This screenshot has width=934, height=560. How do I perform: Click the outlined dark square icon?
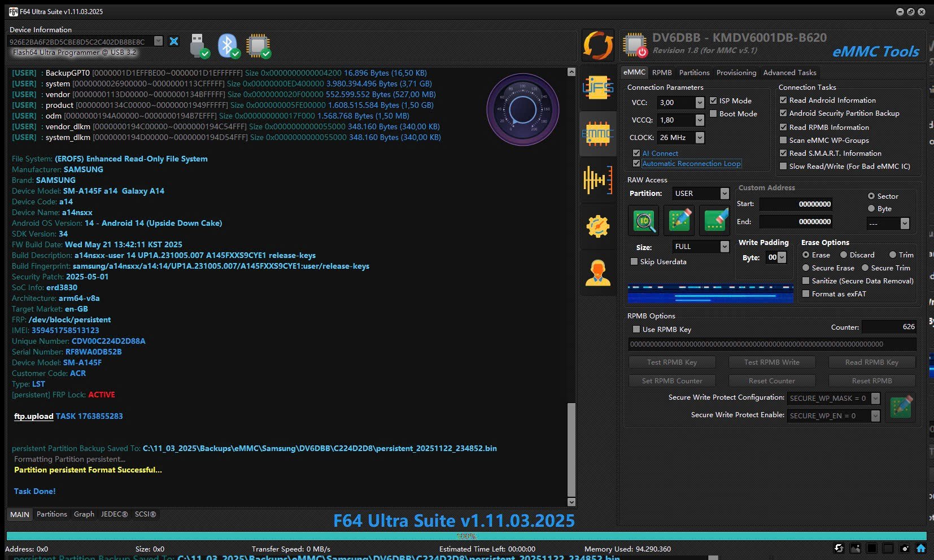tap(888, 548)
